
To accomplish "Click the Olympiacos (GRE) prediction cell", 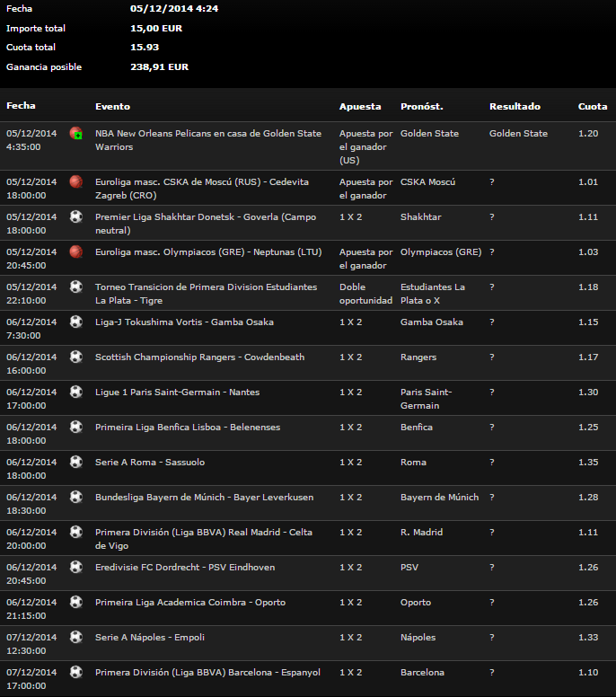I will click(x=441, y=251).
